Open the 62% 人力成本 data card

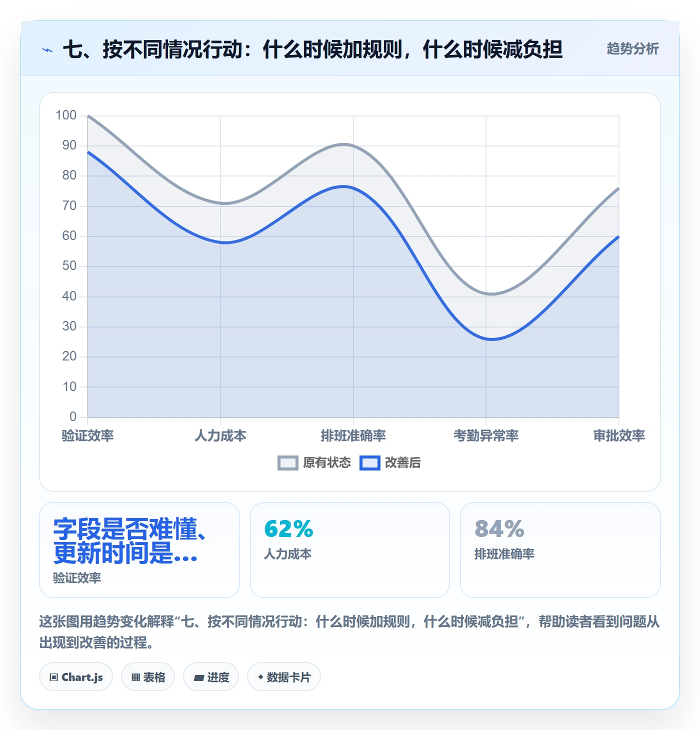pos(350,550)
